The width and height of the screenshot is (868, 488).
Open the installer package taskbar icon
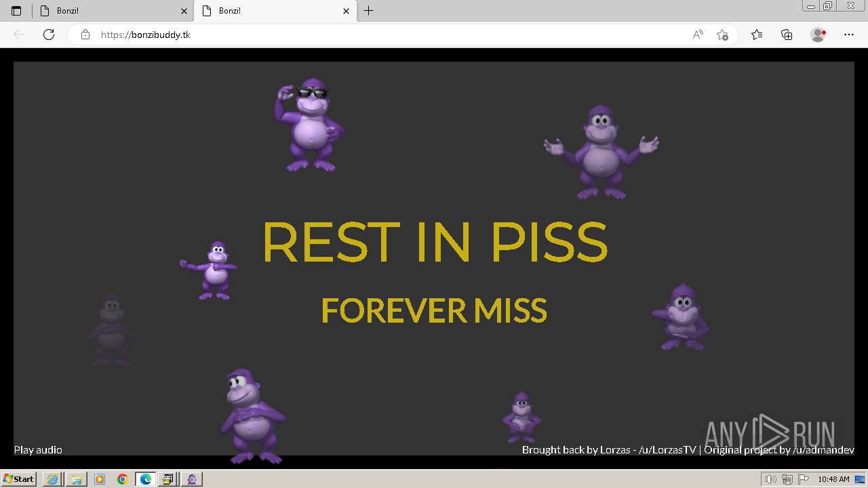pyautogui.click(x=168, y=479)
